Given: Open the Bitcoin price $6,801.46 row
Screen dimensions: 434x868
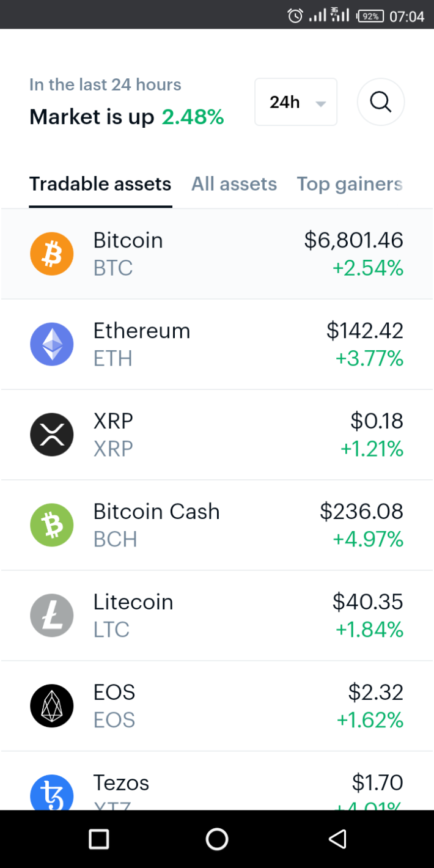Looking at the screenshot, I should click(x=217, y=254).
